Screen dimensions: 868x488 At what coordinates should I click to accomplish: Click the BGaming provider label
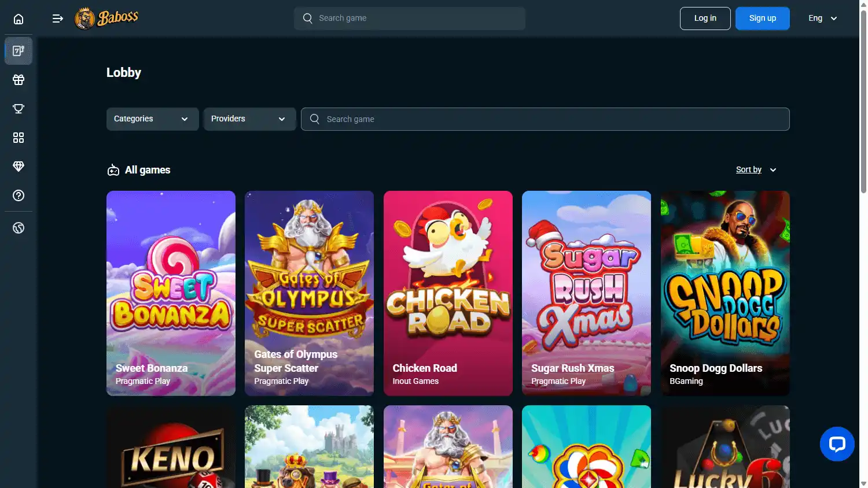pos(686,381)
